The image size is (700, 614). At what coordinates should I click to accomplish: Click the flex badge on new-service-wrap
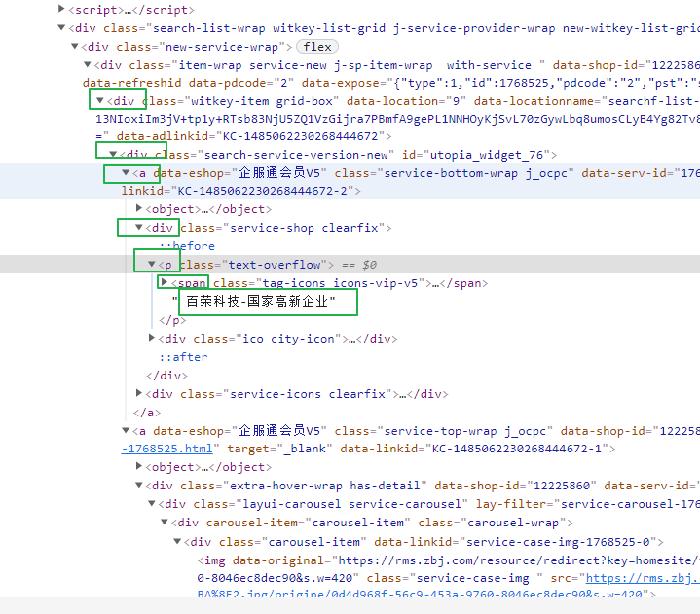coord(317,47)
